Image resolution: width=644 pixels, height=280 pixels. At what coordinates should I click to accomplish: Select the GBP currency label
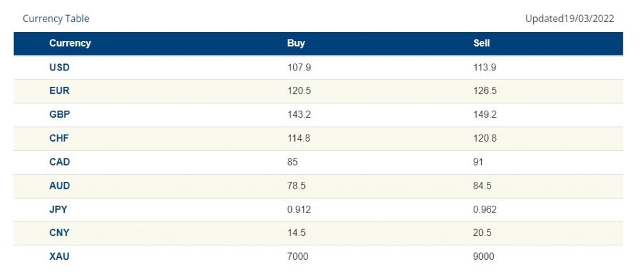[60, 115]
